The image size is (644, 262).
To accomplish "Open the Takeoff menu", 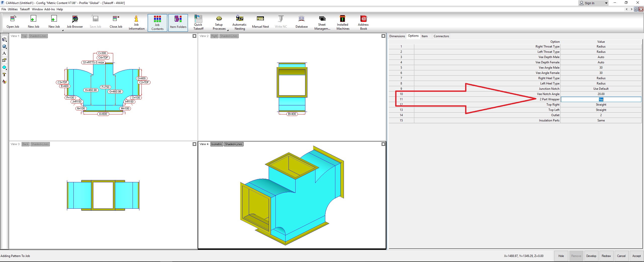I will point(25,9).
